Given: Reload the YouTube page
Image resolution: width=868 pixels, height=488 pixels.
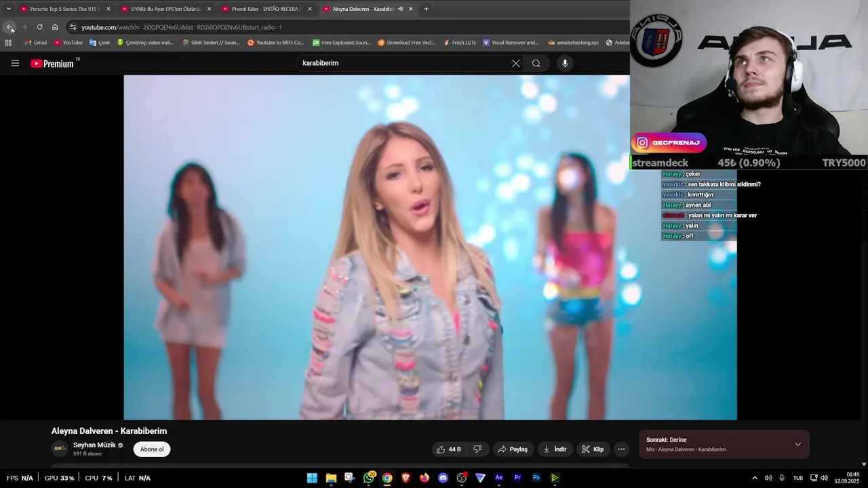Looking at the screenshot, I should 39,27.
